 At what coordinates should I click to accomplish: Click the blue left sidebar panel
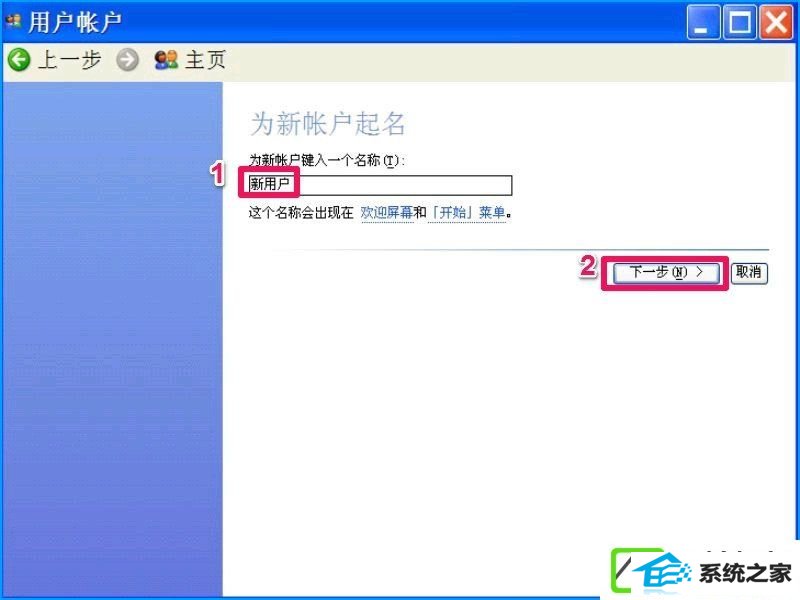112,339
